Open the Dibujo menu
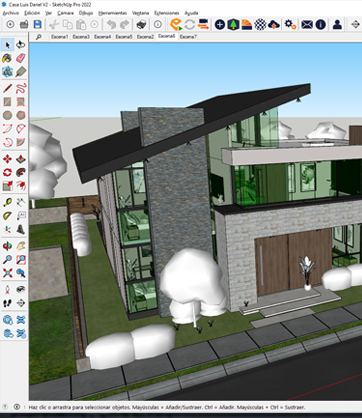The image size is (362, 418). tap(86, 13)
